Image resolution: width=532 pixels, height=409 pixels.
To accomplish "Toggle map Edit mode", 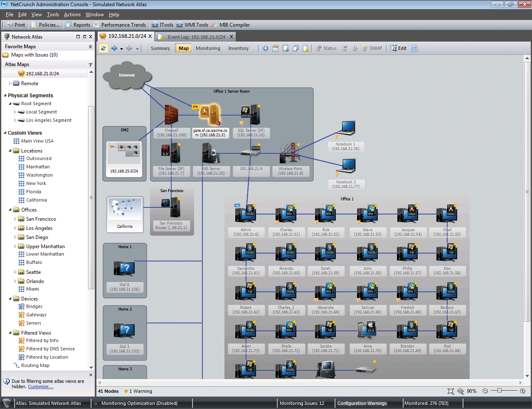I will (398, 48).
